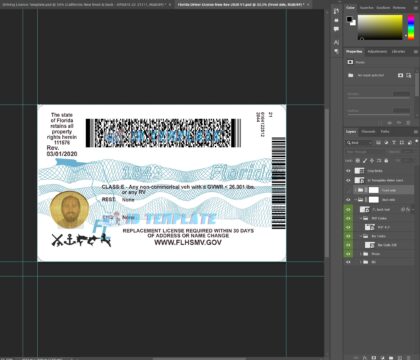
Task: Hide the topmost layer using its eye icon
Action: point(348,171)
